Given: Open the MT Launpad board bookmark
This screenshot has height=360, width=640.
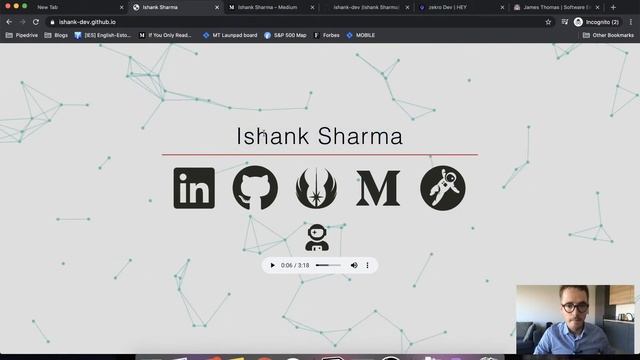Looking at the screenshot, I should (x=230, y=36).
